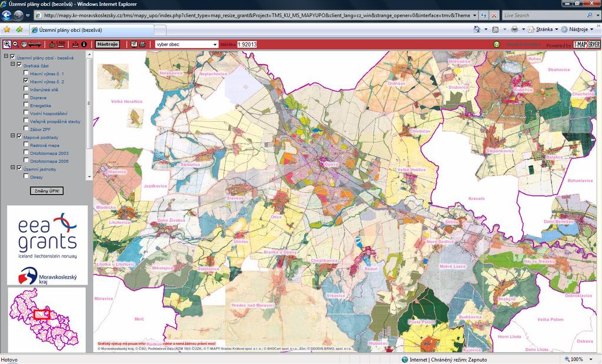Click the 1:500 scale bar icon
This screenshot has width=602, height=364.
pos(61,44)
